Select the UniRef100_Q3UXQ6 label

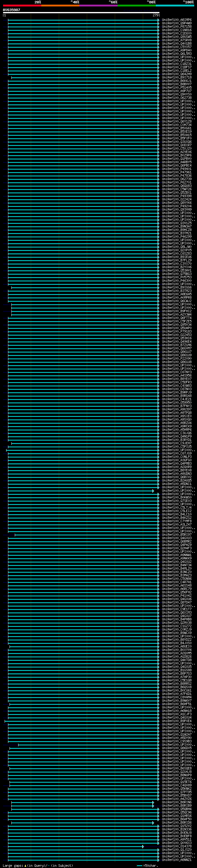177,142
